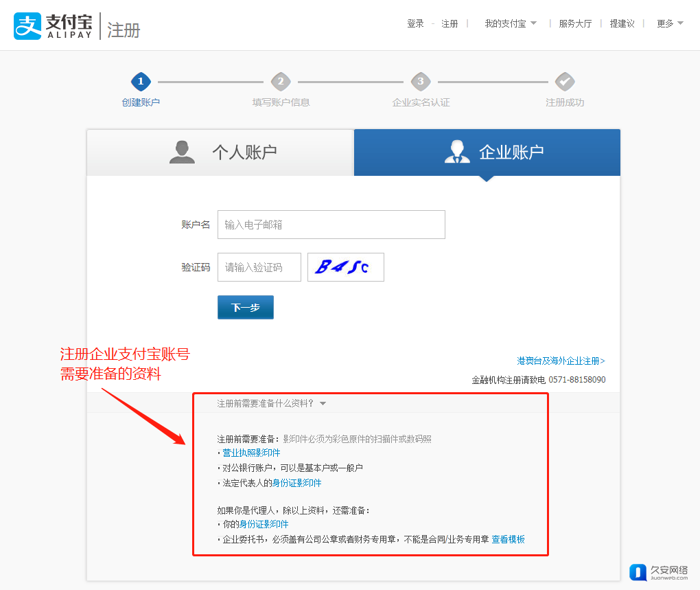Refresh the captcha image B4SC
Image resolution: width=700 pixels, height=590 pixels.
tap(345, 267)
